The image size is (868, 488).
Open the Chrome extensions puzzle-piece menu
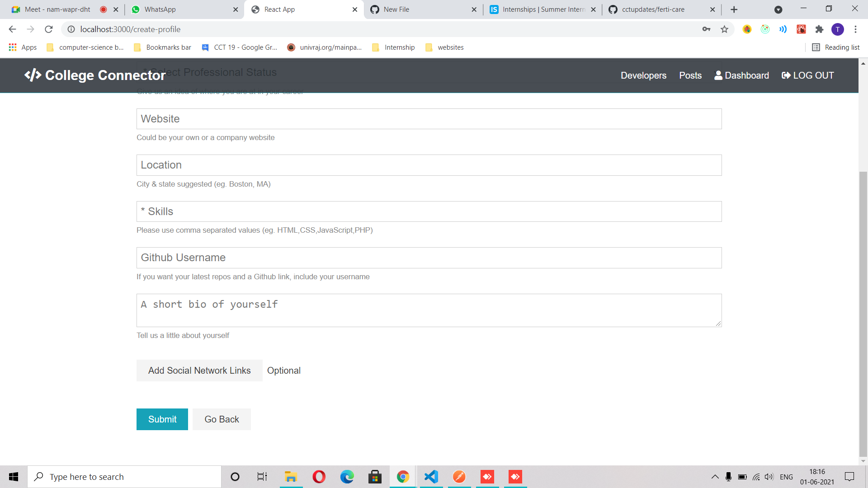[x=820, y=29]
